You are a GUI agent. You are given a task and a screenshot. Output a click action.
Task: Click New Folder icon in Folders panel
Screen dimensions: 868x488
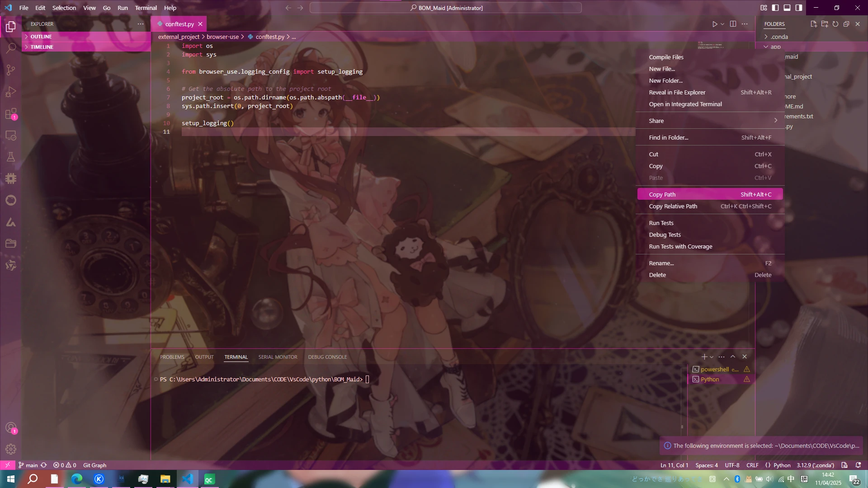(x=825, y=24)
